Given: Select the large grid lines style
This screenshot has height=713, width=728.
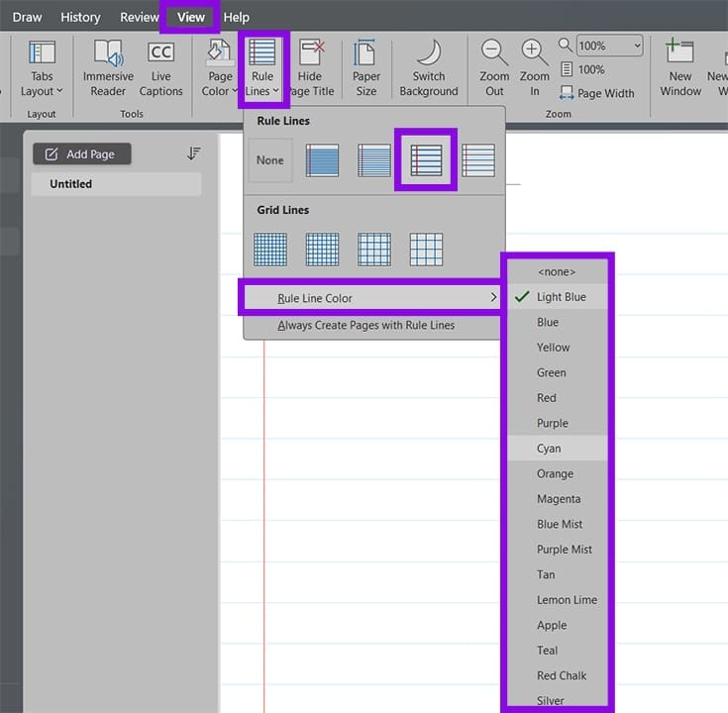Looking at the screenshot, I should click(x=374, y=250).
